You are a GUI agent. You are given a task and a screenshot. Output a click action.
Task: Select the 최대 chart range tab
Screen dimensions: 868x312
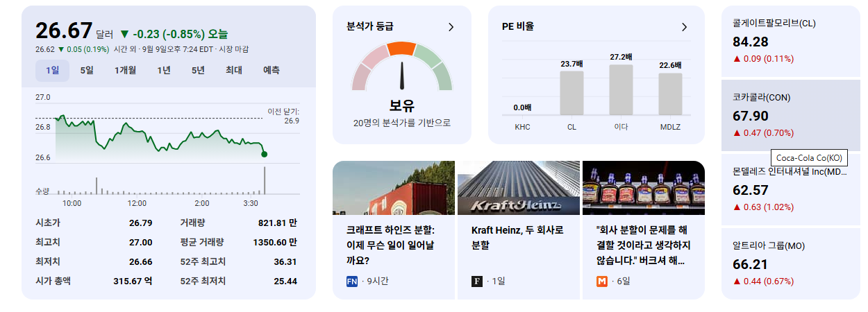pyautogui.click(x=234, y=70)
